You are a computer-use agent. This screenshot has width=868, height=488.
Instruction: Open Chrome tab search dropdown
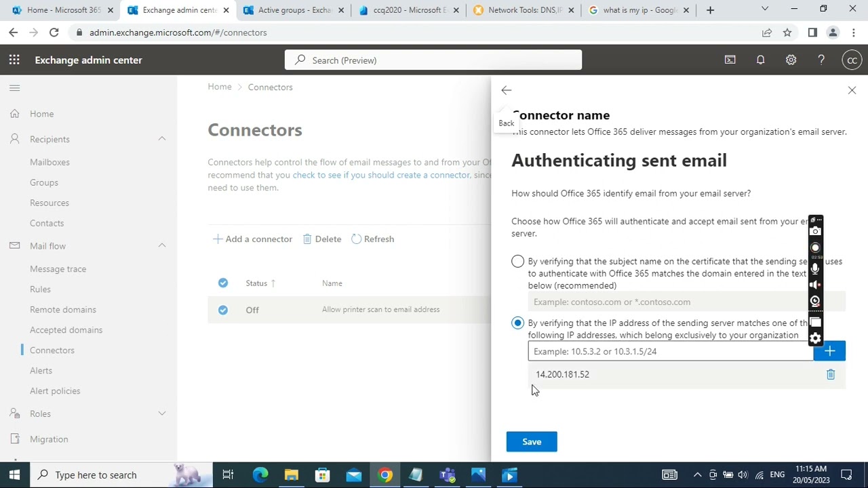point(765,9)
